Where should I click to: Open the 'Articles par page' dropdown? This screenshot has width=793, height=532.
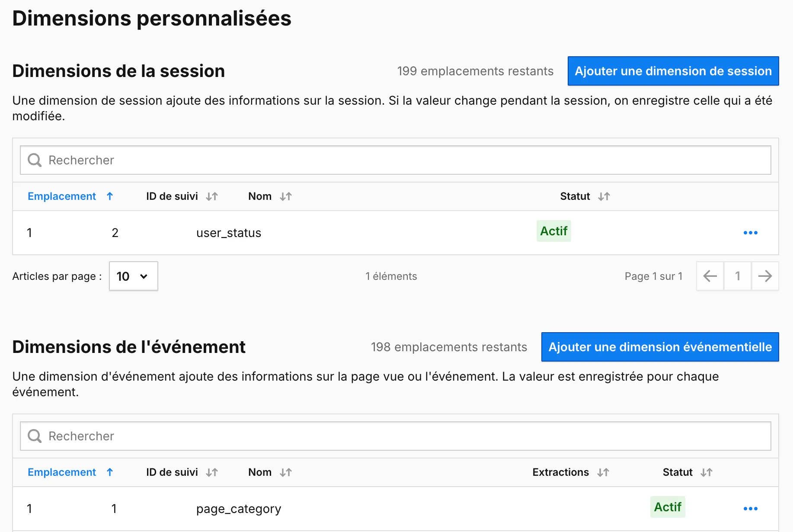pos(133,276)
